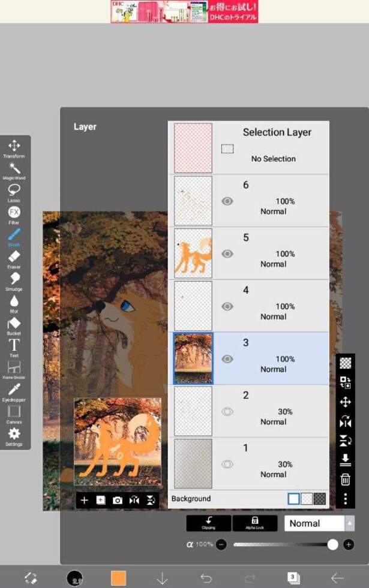Toggle the Alpha Lock button
Viewport: 369px width, 588px height.
point(255,523)
